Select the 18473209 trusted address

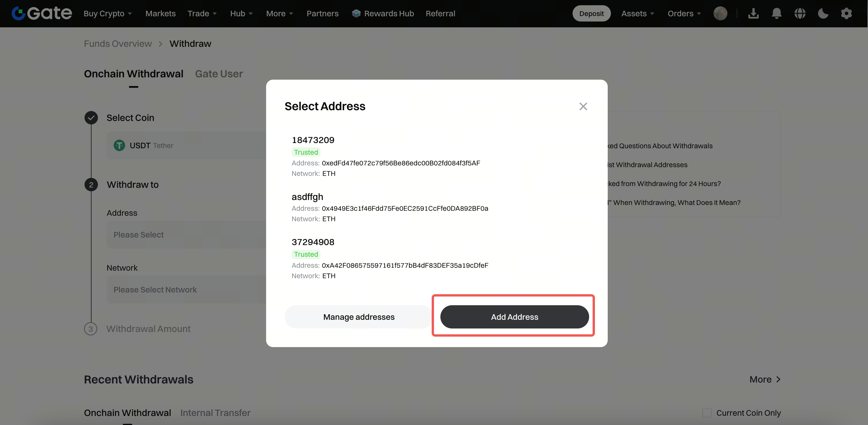pyautogui.click(x=437, y=156)
